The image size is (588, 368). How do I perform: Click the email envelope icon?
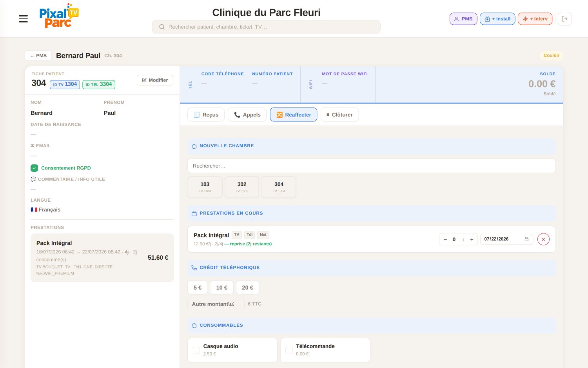pyautogui.click(x=33, y=146)
